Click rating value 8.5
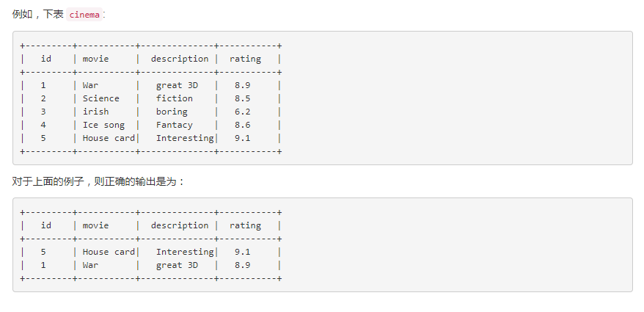 tap(242, 98)
